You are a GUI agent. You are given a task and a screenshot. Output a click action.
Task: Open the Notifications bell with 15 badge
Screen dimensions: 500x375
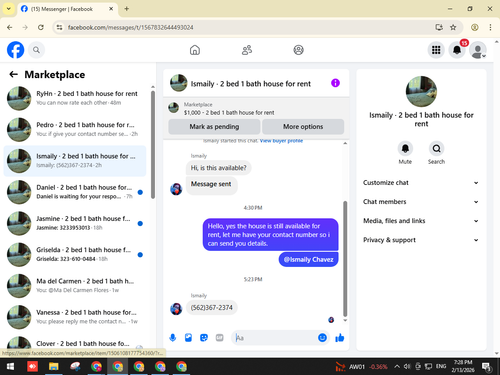pyautogui.click(x=457, y=50)
